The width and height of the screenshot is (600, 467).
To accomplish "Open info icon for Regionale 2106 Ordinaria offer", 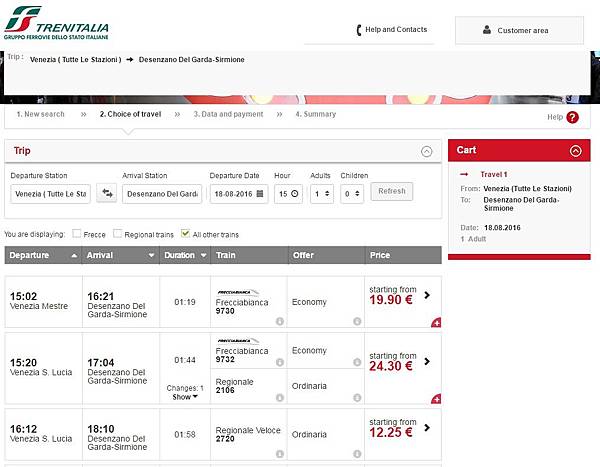I will pyautogui.click(x=357, y=398).
